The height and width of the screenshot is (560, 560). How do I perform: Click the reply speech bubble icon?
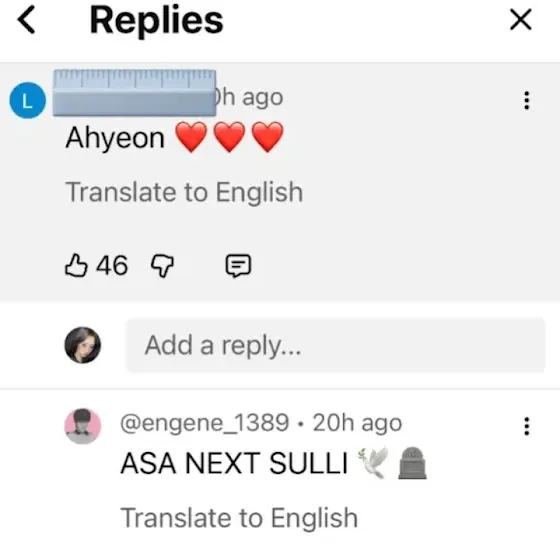(x=238, y=266)
